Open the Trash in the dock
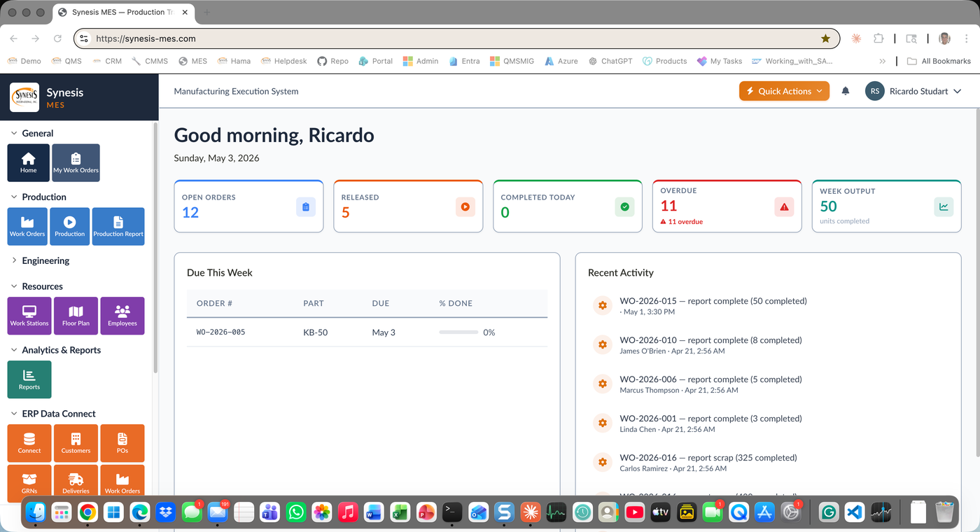This screenshot has width=980, height=532. (944, 512)
